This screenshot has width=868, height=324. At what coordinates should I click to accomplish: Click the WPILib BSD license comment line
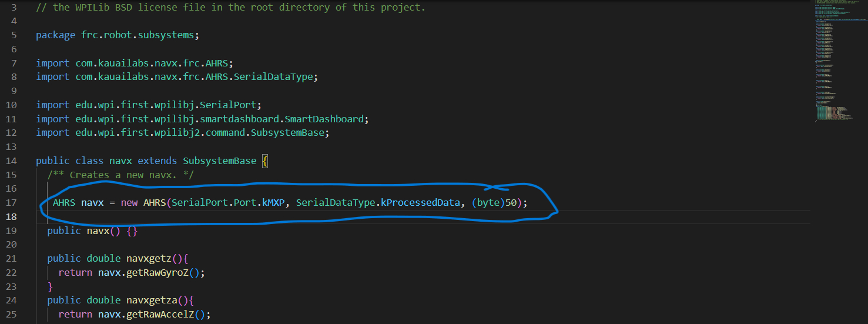230,8
